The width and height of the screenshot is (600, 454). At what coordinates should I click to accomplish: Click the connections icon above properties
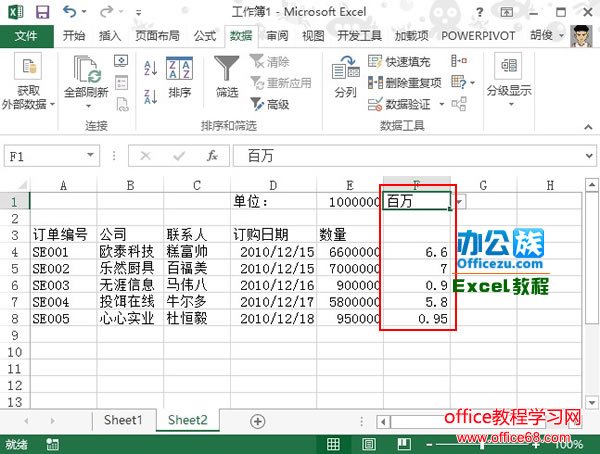click(x=121, y=60)
